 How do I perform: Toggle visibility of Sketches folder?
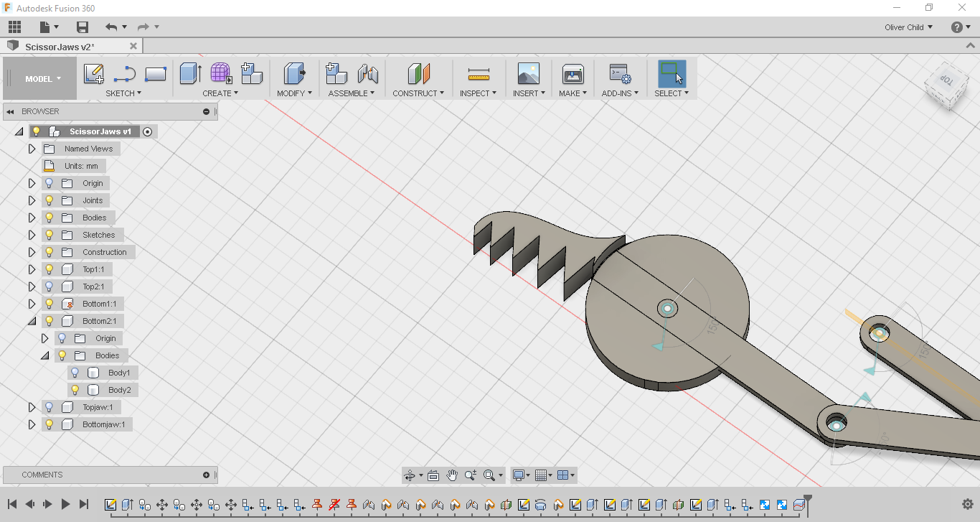(49, 235)
